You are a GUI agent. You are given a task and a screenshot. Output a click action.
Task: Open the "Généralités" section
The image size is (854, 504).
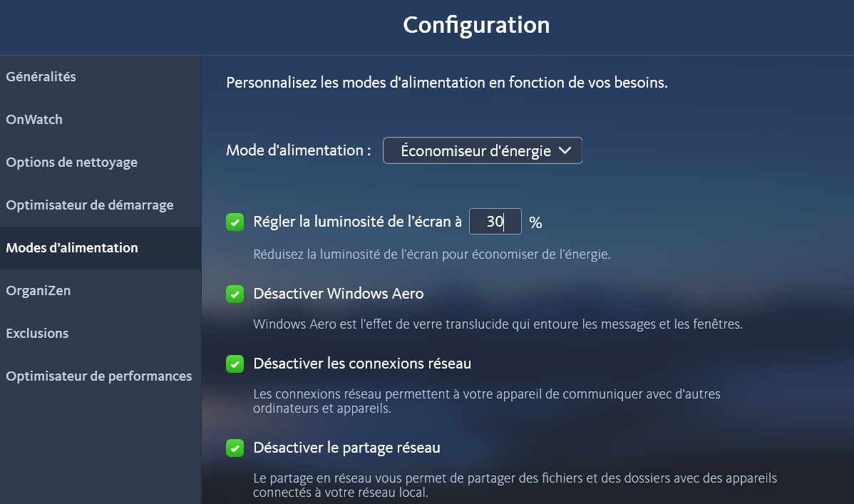[41, 76]
